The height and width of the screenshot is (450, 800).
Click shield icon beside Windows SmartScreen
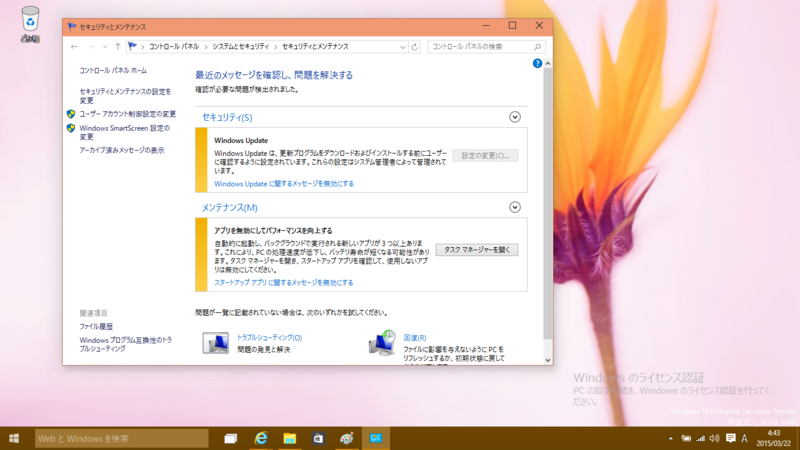pos(71,128)
